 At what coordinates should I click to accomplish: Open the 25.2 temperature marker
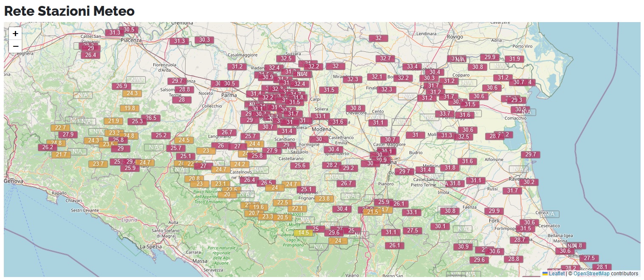pos(161,136)
